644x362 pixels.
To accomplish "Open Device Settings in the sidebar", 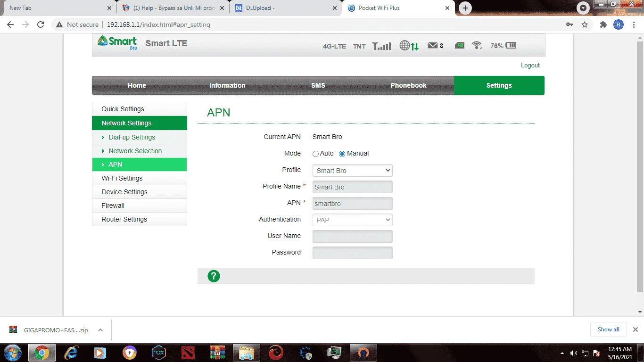I will [140, 192].
